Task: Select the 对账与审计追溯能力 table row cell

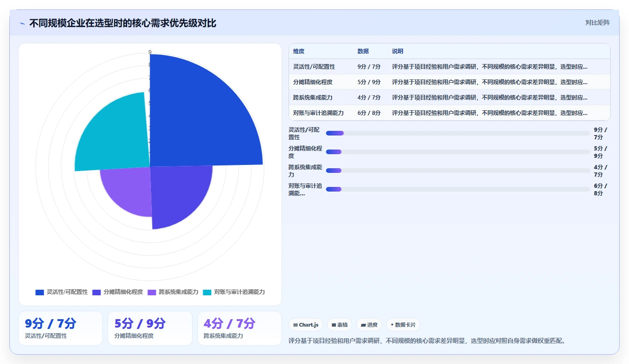Action: 318,113
